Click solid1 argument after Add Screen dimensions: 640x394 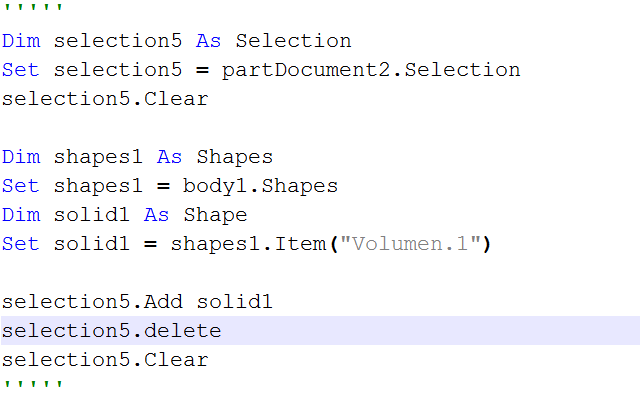coord(234,302)
